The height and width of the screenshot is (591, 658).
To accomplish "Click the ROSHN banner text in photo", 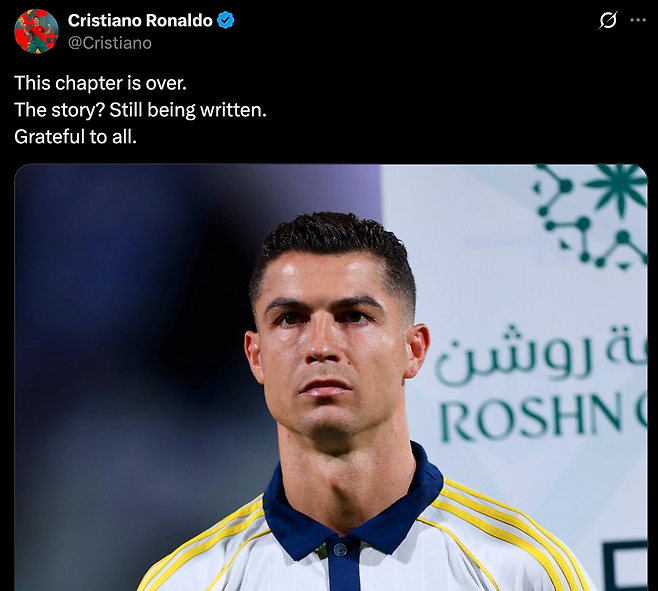I will click(543, 416).
